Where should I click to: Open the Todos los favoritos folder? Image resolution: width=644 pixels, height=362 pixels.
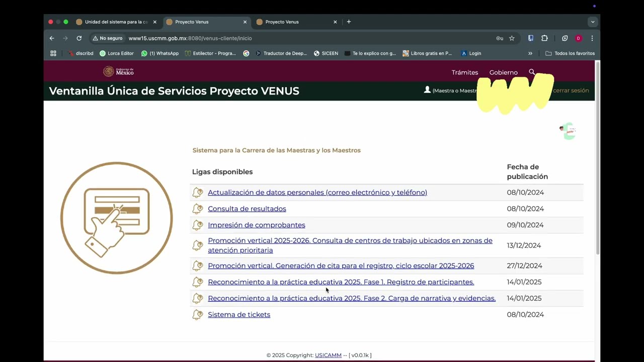pyautogui.click(x=570, y=53)
